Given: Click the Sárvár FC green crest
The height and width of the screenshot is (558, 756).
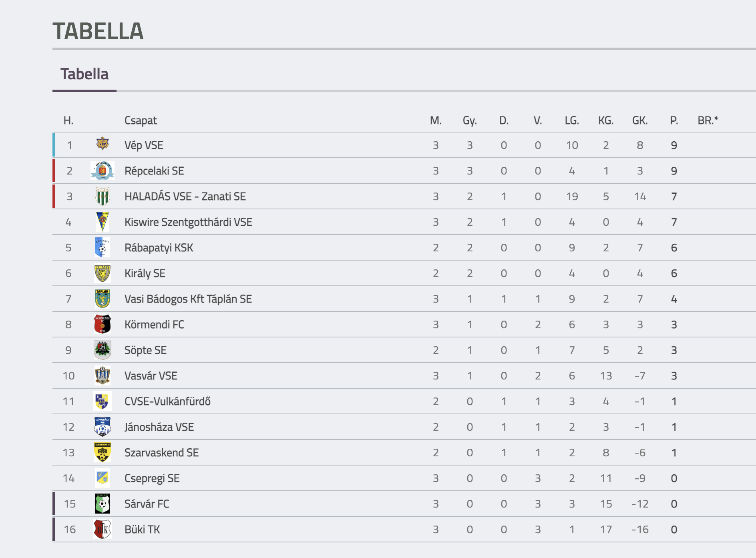Looking at the screenshot, I should click(103, 504).
